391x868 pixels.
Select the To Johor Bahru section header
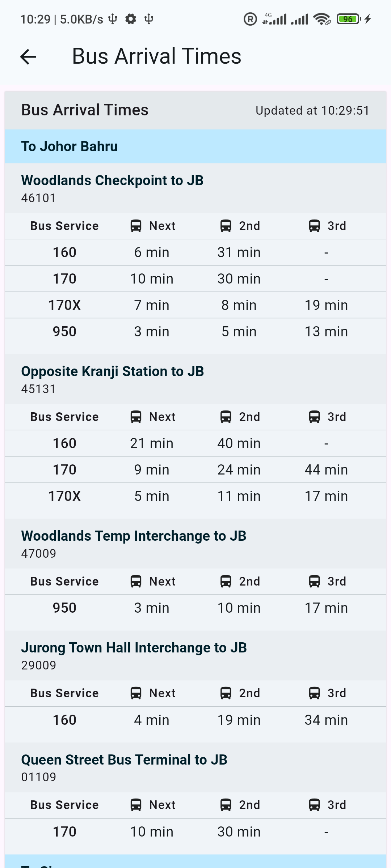[x=195, y=146]
